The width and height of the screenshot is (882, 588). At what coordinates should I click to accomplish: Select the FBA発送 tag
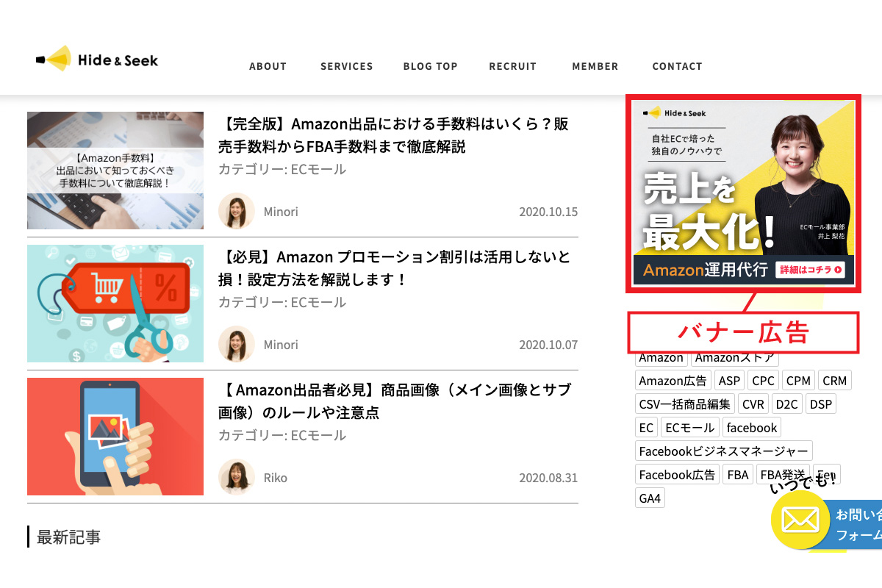click(x=784, y=475)
